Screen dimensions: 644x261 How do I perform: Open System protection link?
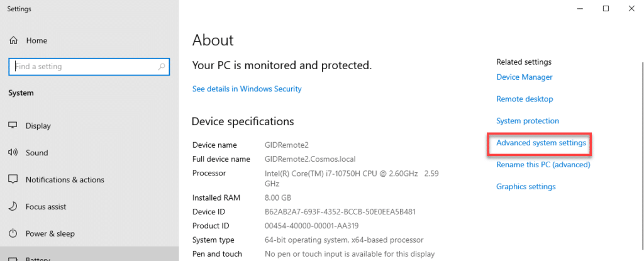coord(527,121)
